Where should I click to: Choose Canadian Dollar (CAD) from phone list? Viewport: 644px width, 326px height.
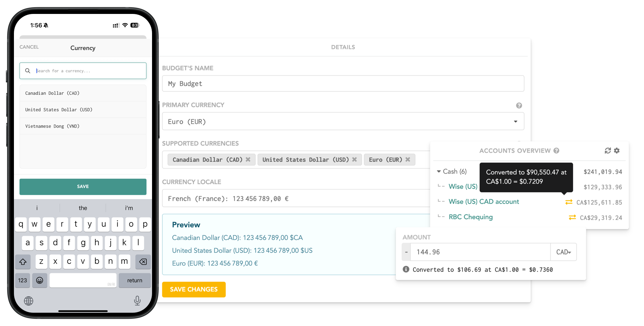[52, 93]
